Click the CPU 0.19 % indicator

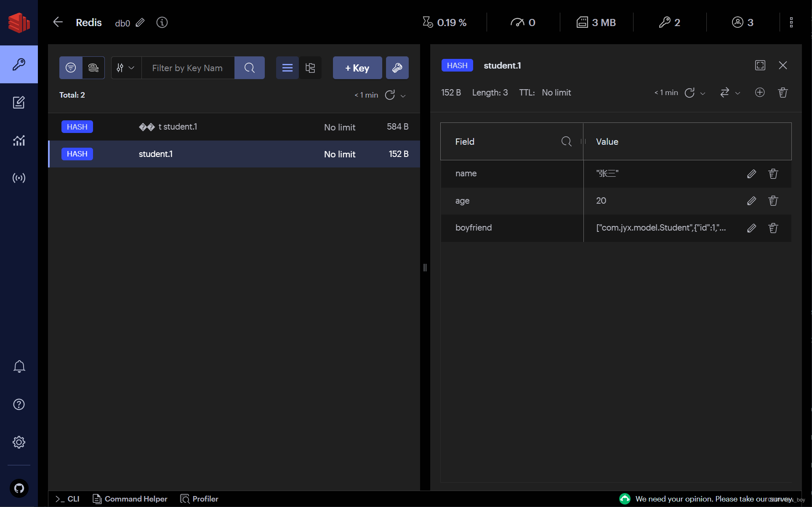coord(445,22)
